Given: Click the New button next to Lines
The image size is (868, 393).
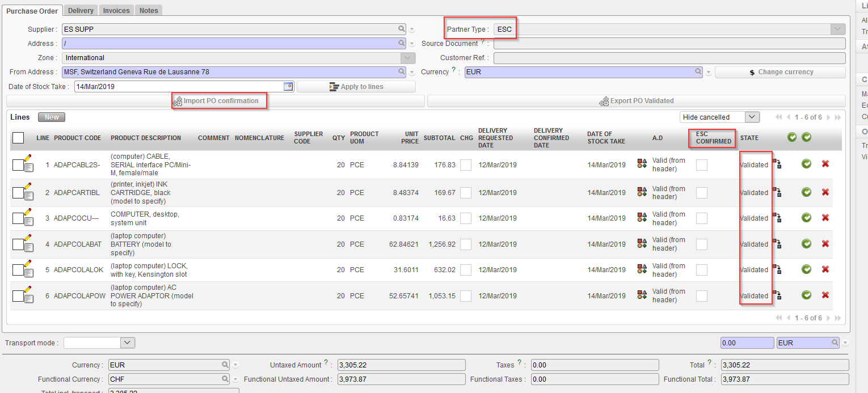Looking at the screenshot, I should 52,117.
